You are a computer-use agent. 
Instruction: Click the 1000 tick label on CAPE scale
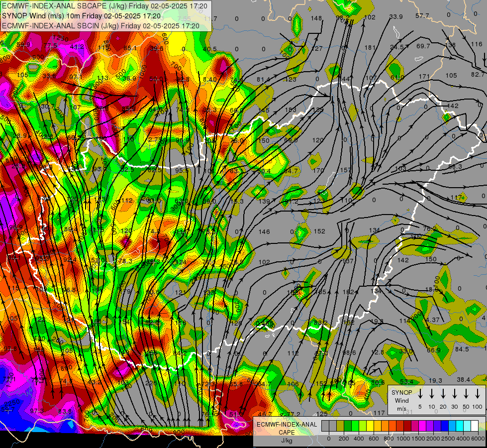tap(403, 439)
